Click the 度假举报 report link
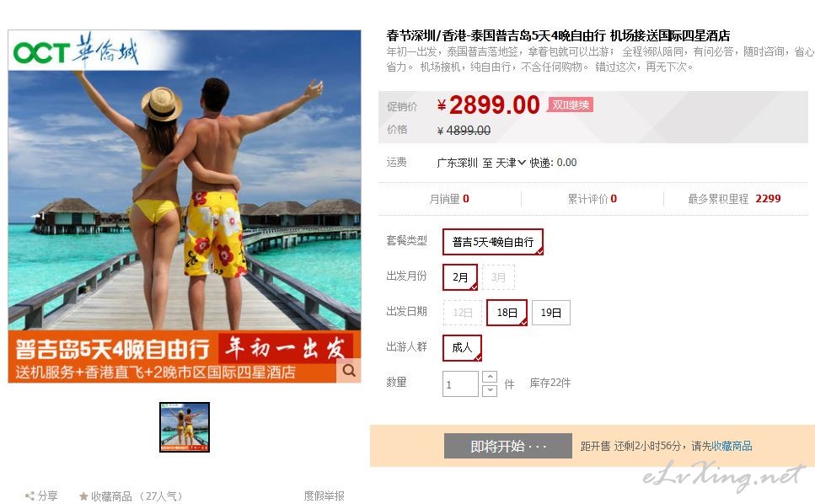Viewport: 815px width, 504px height. click(x=324, y=496)
